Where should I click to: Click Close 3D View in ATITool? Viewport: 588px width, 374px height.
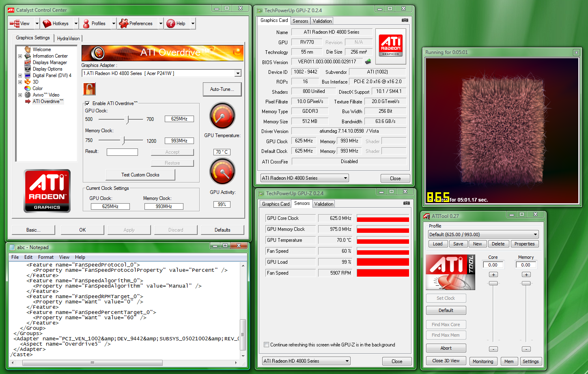(x=446, y=361)
